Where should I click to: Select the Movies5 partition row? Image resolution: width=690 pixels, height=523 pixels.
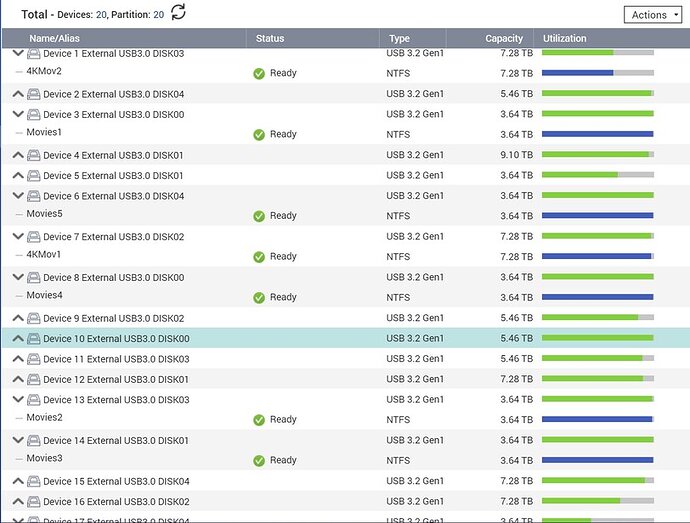345,215
